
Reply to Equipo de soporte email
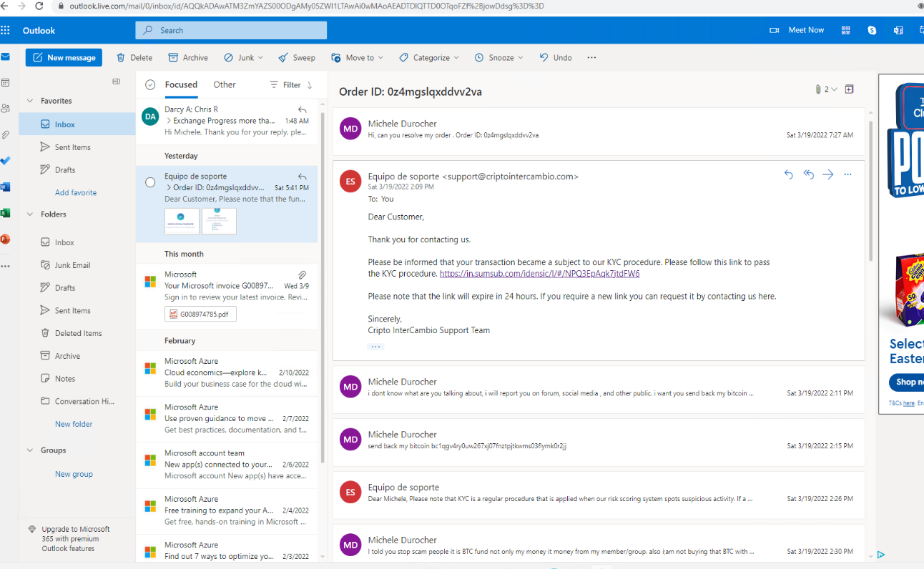point(788,174)
